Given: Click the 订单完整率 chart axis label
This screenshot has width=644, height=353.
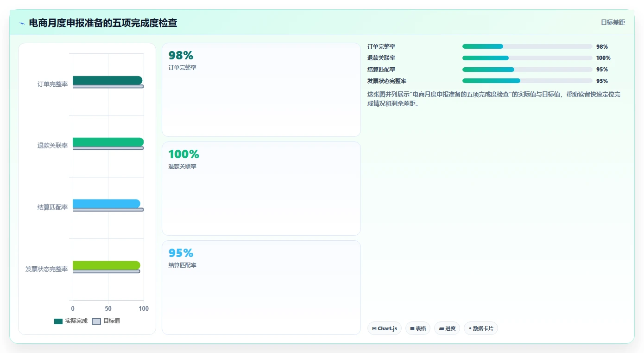Looking at the screenshot, I should click(53, 84).
